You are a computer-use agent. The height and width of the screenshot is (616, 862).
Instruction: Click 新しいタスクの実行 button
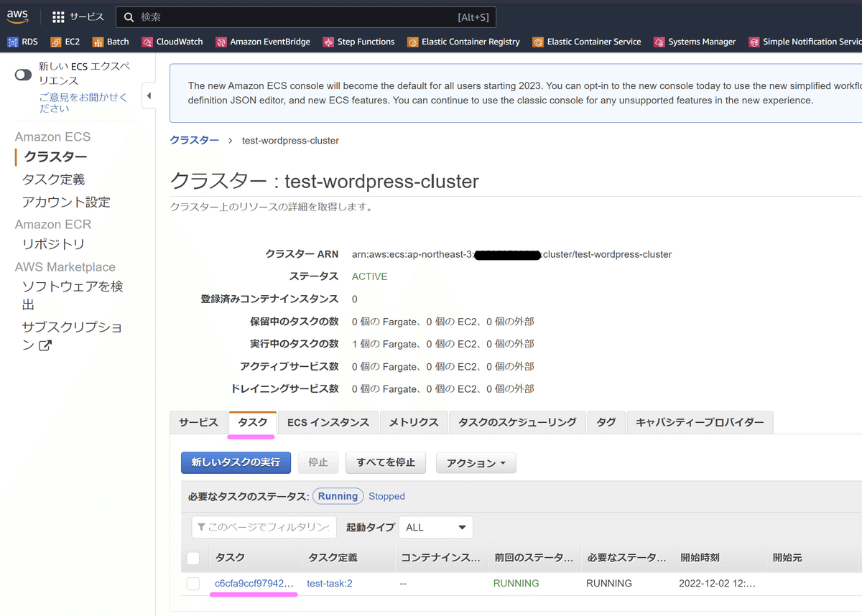(236, 462)
